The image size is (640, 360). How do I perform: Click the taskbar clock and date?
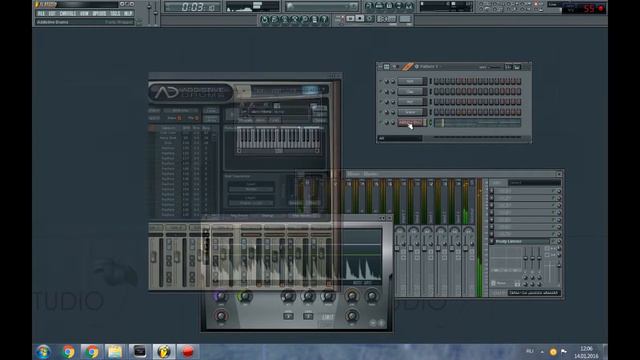[x=586, y=352]
